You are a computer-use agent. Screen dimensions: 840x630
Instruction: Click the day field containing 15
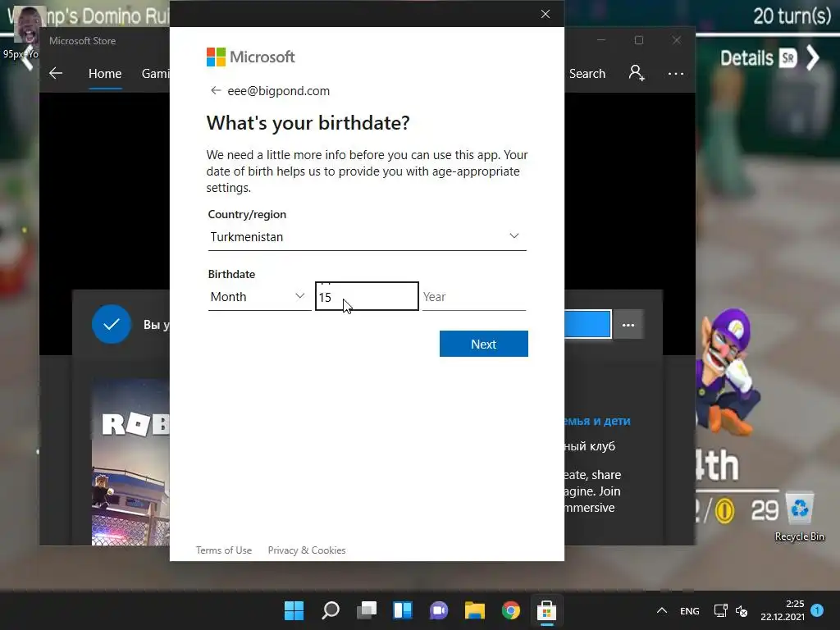(x=367, y=296)
